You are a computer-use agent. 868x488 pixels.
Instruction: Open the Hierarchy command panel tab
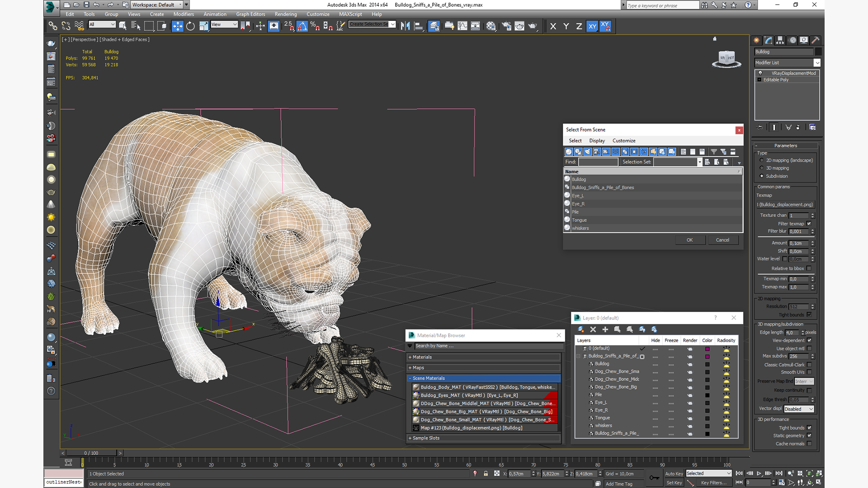point(780,40)
